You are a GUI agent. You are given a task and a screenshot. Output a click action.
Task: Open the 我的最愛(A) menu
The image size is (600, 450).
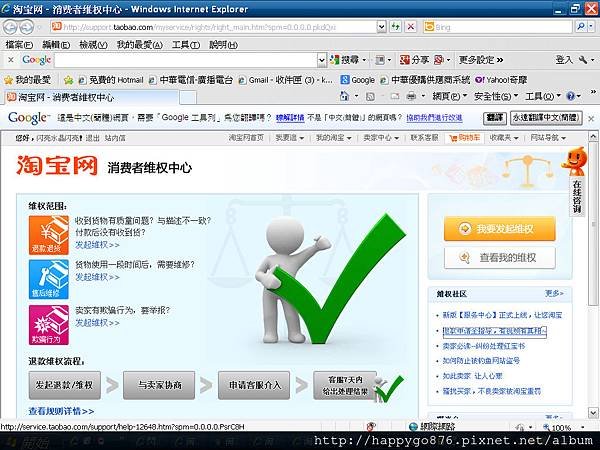coord(140,45)
